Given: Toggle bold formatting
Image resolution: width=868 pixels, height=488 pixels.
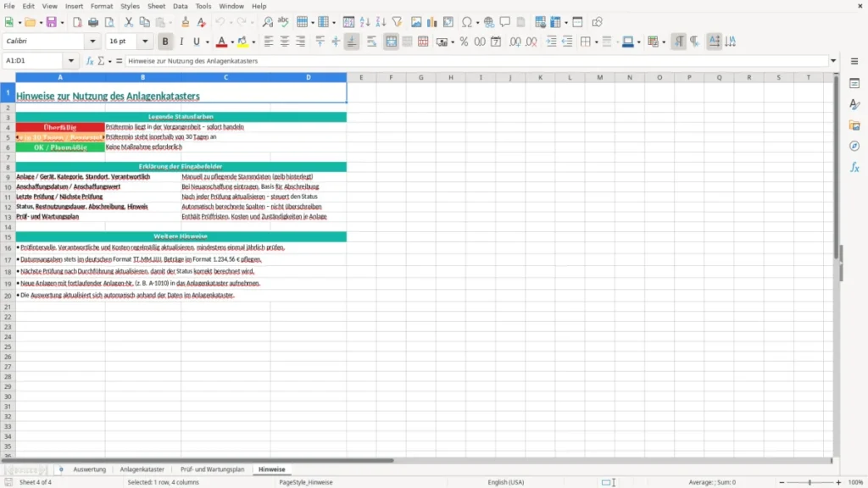Looking at the screenshot, I should click(165, 42).
